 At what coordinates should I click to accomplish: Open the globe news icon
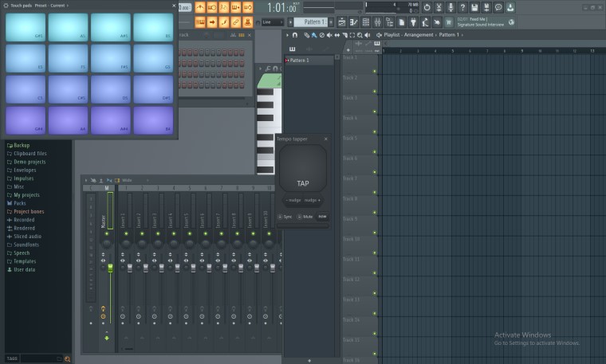pos(511,22)
